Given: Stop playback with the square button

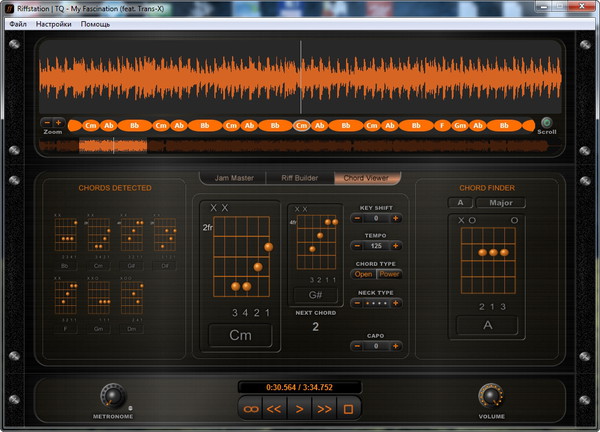Looking at the screenshot, I should click(349, 408).
